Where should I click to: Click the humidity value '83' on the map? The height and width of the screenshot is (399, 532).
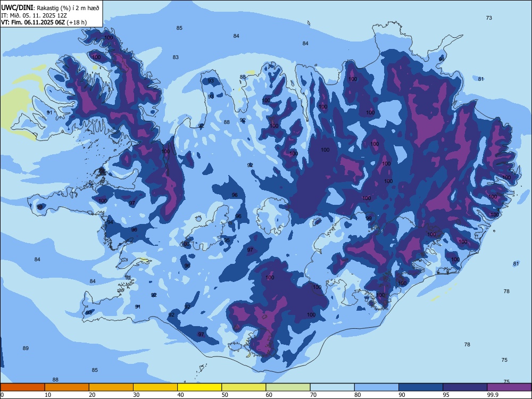[x=176, y=57]
